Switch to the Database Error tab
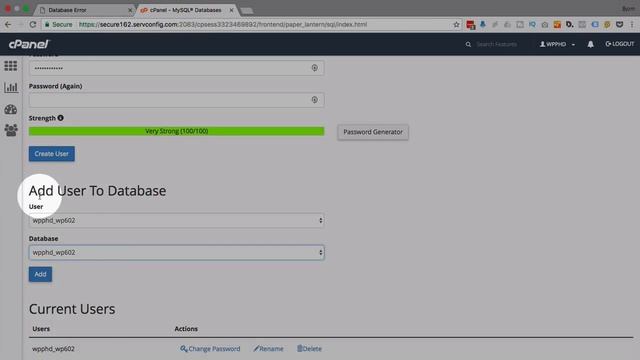The width and height of the screenshot is (640, 360). (x=84, y=10)
